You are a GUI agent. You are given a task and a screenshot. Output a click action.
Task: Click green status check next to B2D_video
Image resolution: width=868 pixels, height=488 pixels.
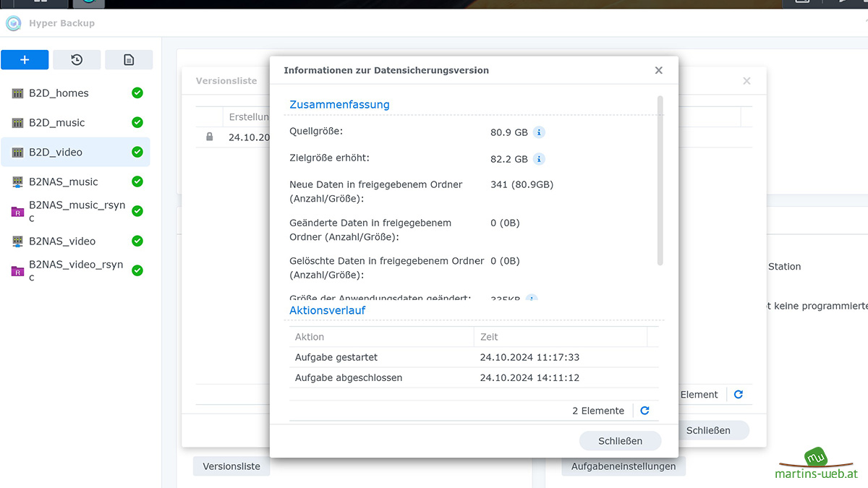pos(137,153)
